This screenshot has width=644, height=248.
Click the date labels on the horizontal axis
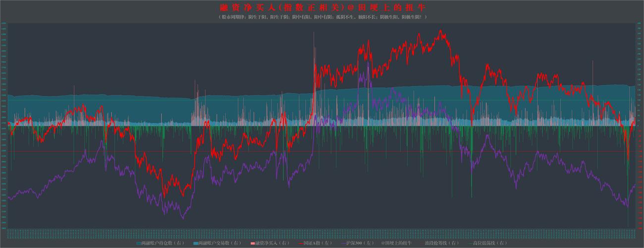pos(322,233)
